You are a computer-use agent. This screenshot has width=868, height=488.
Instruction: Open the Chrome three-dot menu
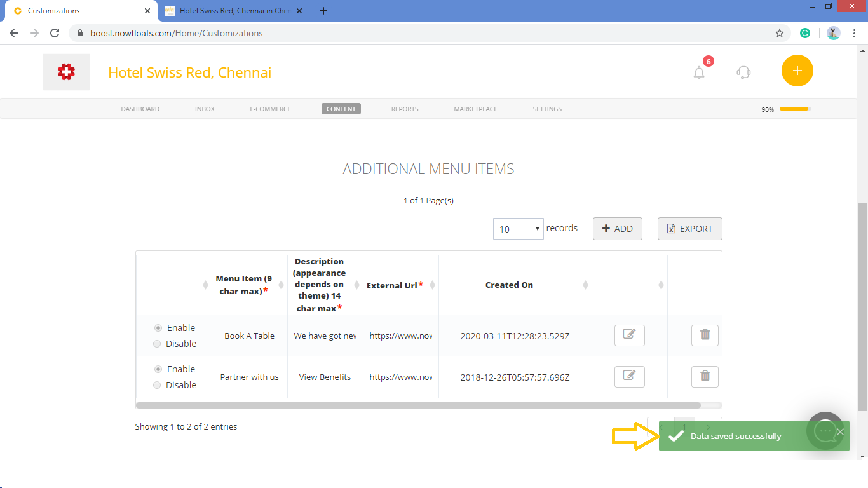click(x=854, y=33)
